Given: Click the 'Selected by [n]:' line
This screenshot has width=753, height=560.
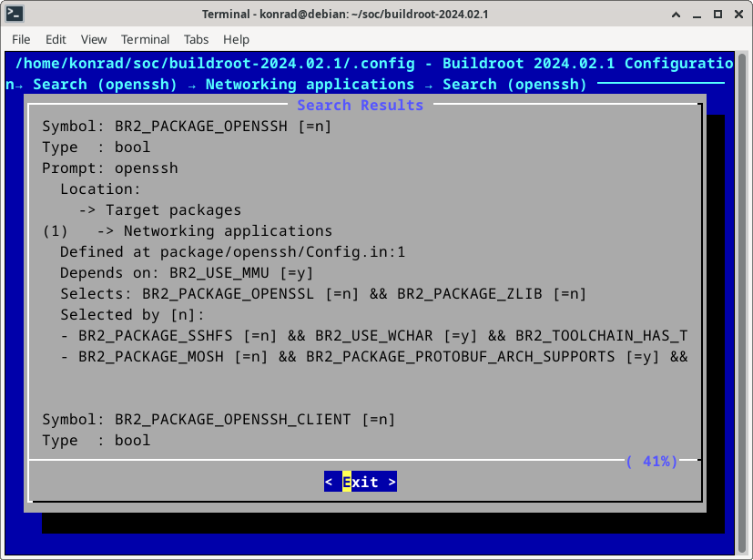Looking at the screenshot, I should click(x=132, y=314).
